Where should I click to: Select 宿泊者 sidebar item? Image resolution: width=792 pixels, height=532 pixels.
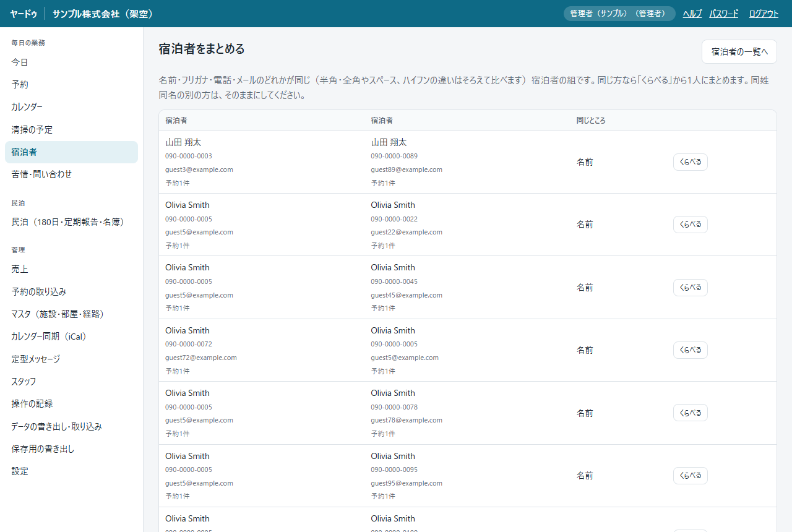[71, 152]
